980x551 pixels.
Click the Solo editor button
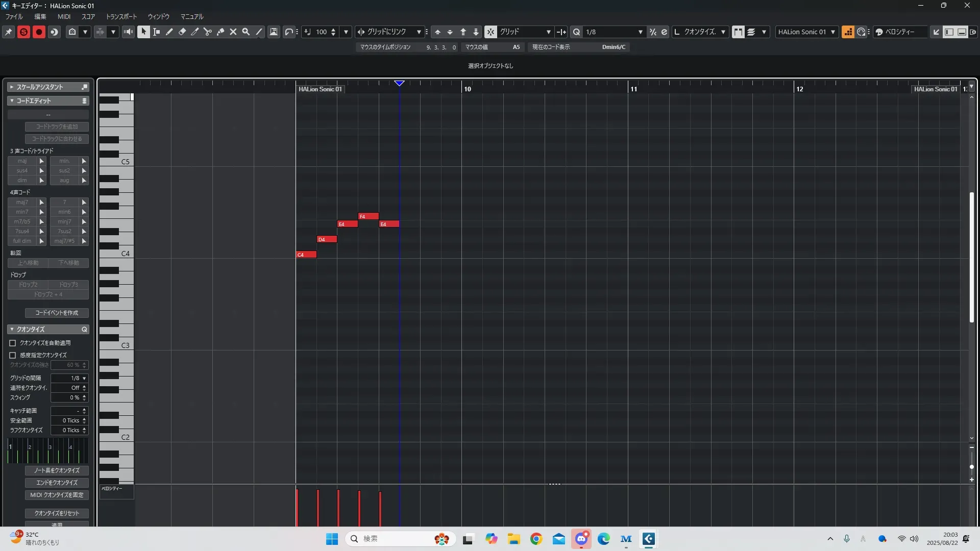click(x=23, y=32)
